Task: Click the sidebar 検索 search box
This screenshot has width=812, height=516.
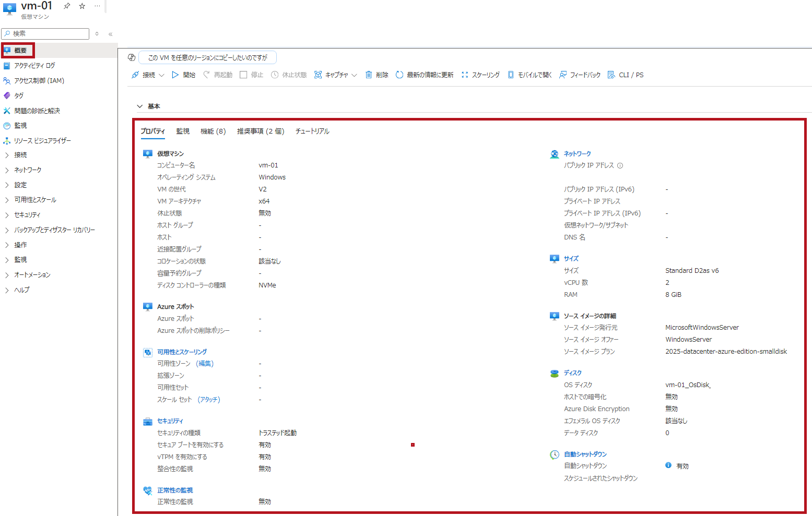Action: (x=45, y=34)
